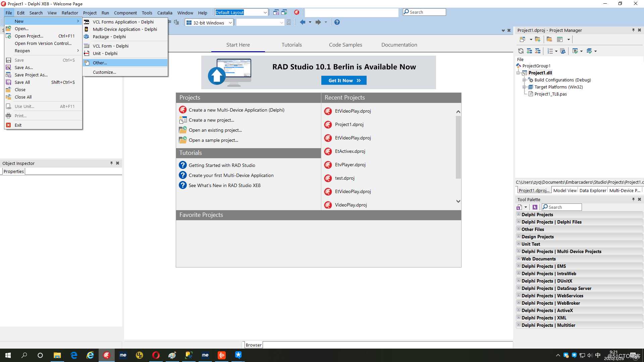Screen dimensions: 644x362
Task: Open the Castalia menu
Action: [165, 13]
